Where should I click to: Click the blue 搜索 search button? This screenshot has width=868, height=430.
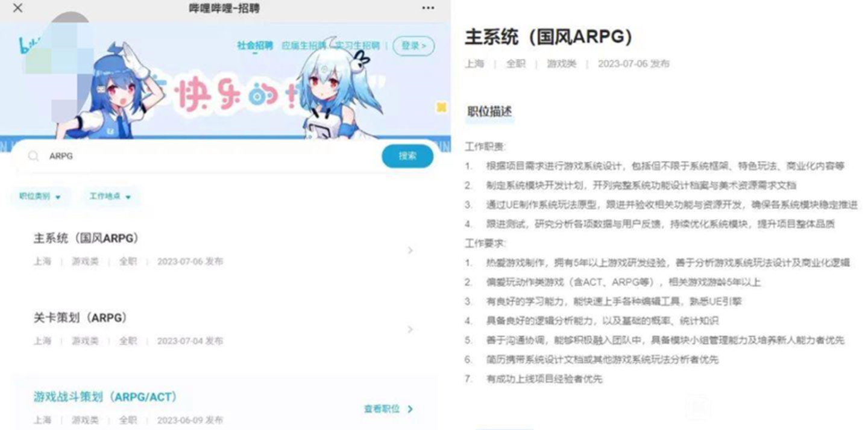click(x=407, y=156)
